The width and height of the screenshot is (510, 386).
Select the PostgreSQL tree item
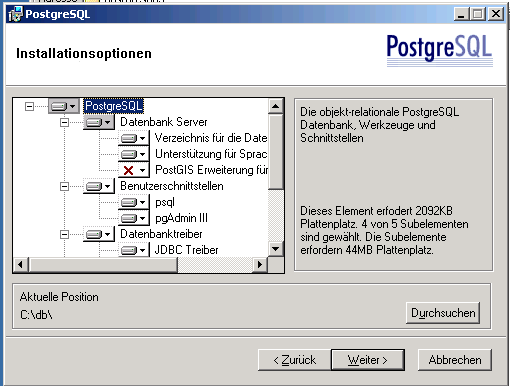click(x=114, y=106)
